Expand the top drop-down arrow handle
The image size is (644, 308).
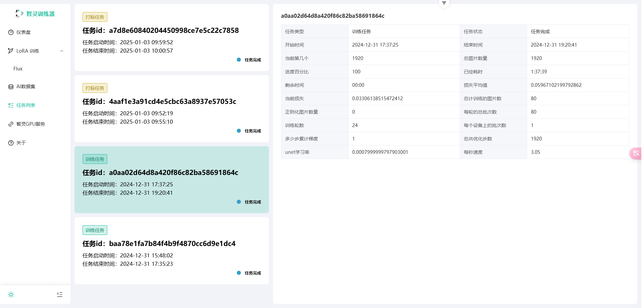pyautogui.click(x=444, y=3)
